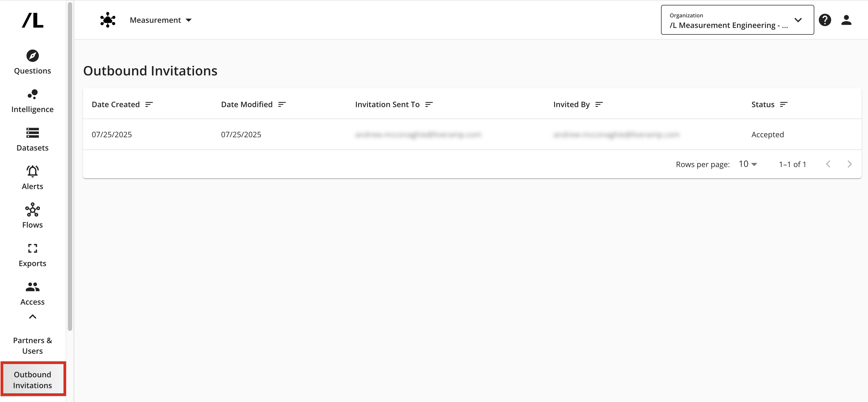Collapse the Access submenu chevron
The width and height of the screenshot is (868, 402).
coord(32,316)
